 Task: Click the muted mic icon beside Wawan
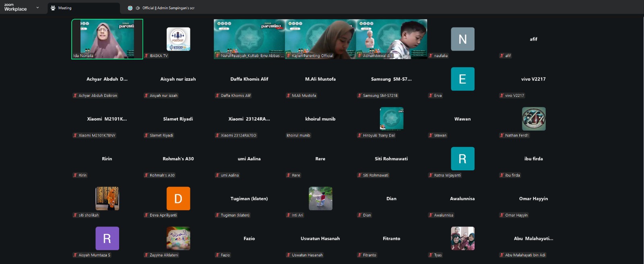[431, 135]
